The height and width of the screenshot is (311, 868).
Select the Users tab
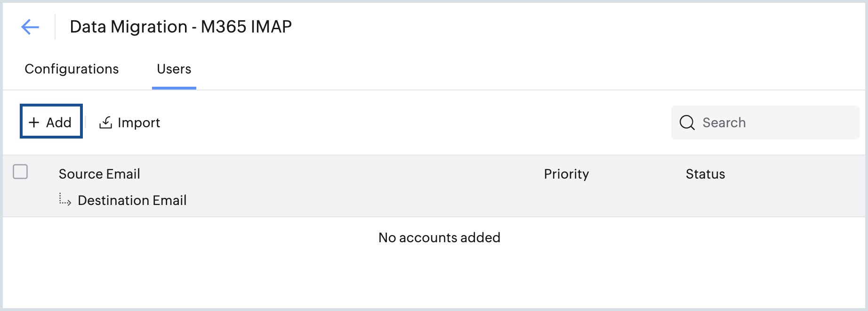(x=174, y=69)
